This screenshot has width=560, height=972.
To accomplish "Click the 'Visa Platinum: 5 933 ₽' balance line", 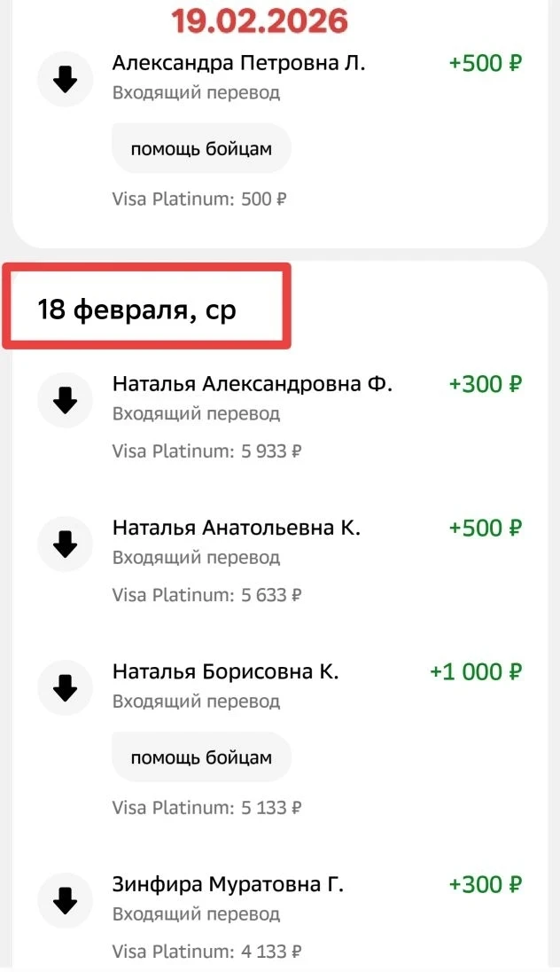I will point(206,451).
